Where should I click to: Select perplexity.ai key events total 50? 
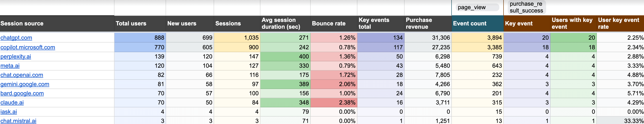(x=381, y=57)
